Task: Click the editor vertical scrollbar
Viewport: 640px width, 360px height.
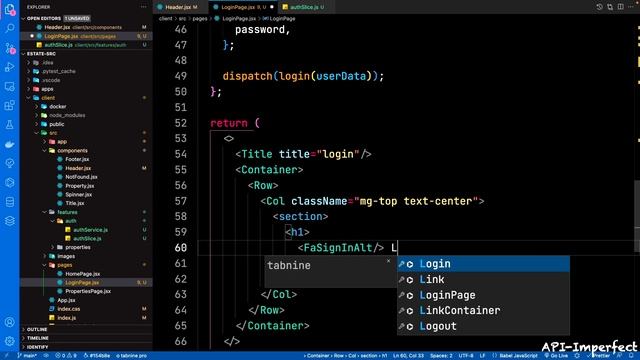Action: click(x=637, y=216)
